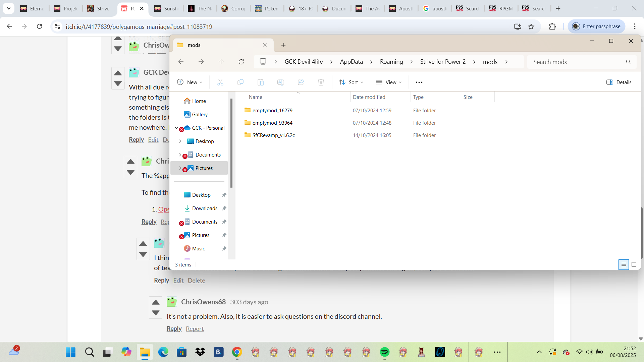Switch to large thumbnails view toggle
644x362 pixels.
pyautogui.click(x=634, y=265)
